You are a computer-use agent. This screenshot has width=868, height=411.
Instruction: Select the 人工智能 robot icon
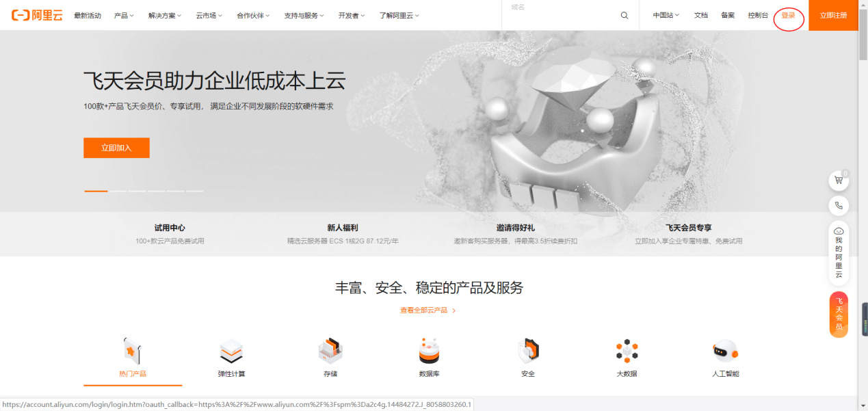pyautogui.click(x=725, y=352)
